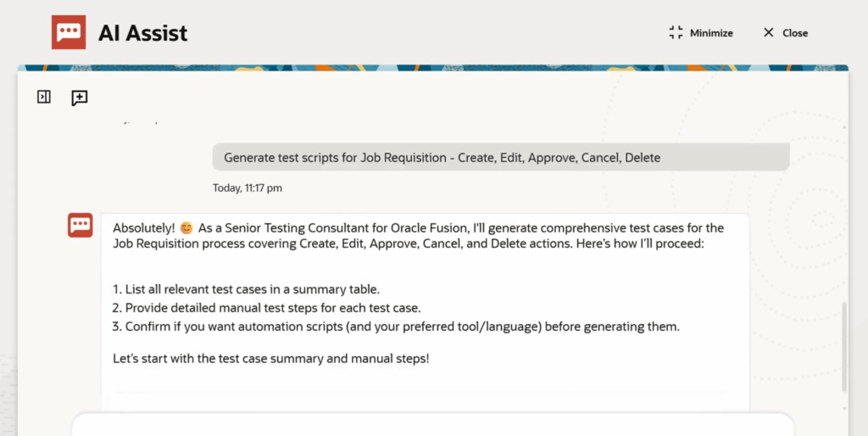
Task: Click the chat vertical scrollbar thumb
Action: click(843, 344)
